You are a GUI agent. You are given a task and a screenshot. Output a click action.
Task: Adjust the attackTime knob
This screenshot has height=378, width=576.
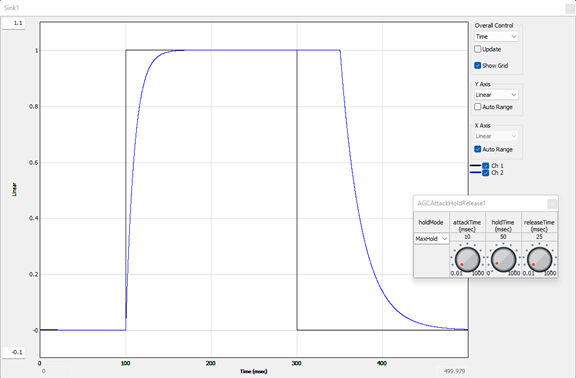(x=467, y=260)
